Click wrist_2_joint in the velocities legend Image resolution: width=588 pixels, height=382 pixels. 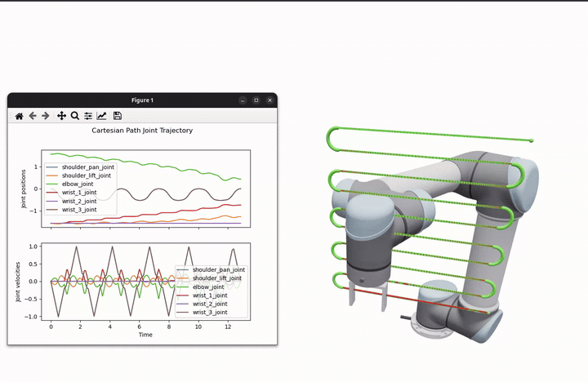click(210, 304)
